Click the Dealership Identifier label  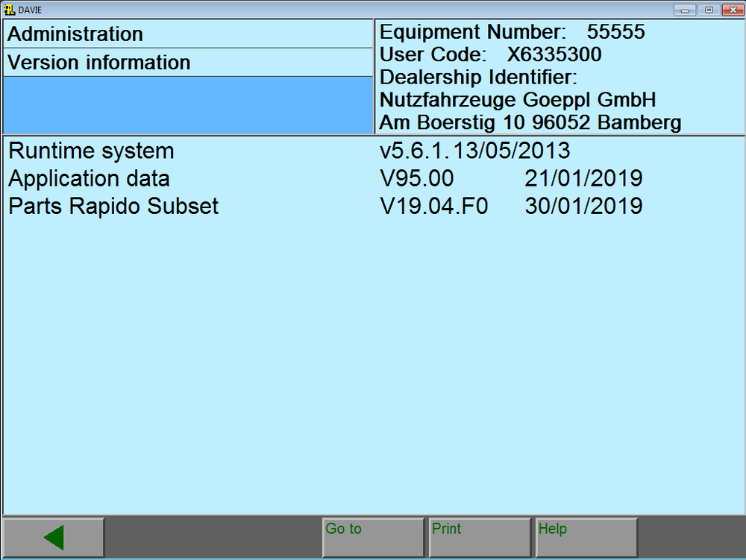[x=479, y=78]
